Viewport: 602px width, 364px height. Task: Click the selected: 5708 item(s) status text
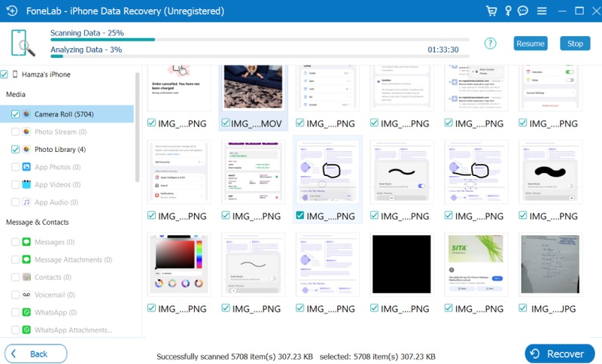click(x=378, y=356)
